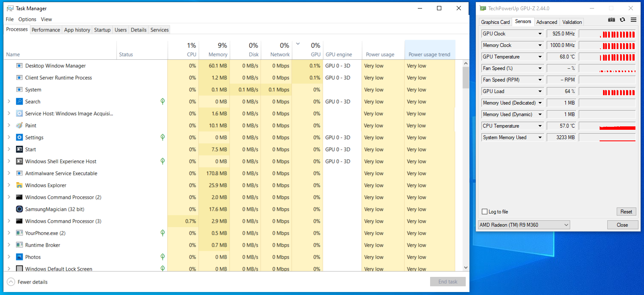Switch to the Services tab
Viewport: 644px width, 295px height.
[160, 30]
